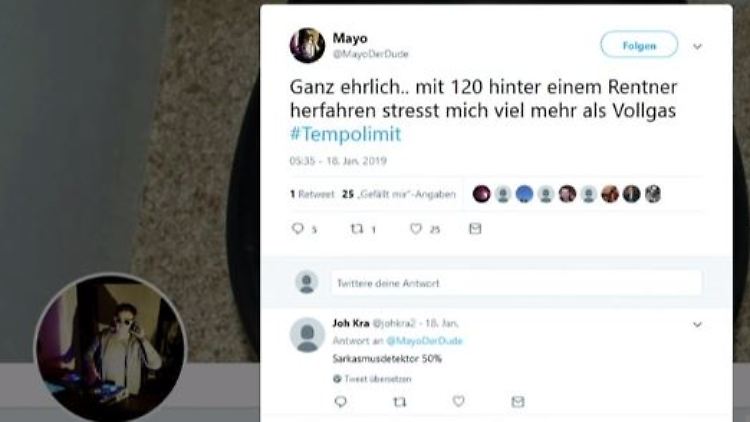Click the reply icon under Mayo's tweet
Screen dimensions: 750x422
pyautogui.click(x=298, y=229)
